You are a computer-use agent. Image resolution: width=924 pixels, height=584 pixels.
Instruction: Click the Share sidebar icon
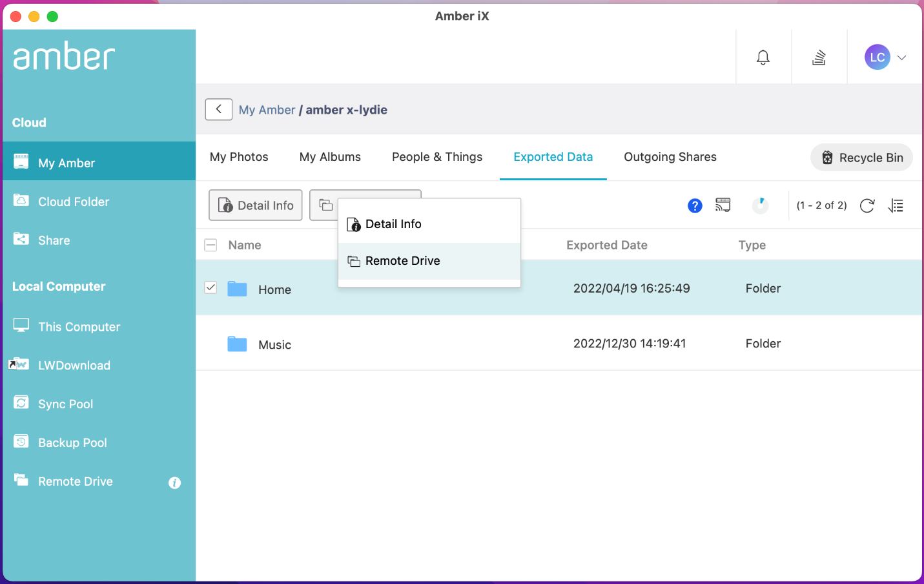click(21, 239)
